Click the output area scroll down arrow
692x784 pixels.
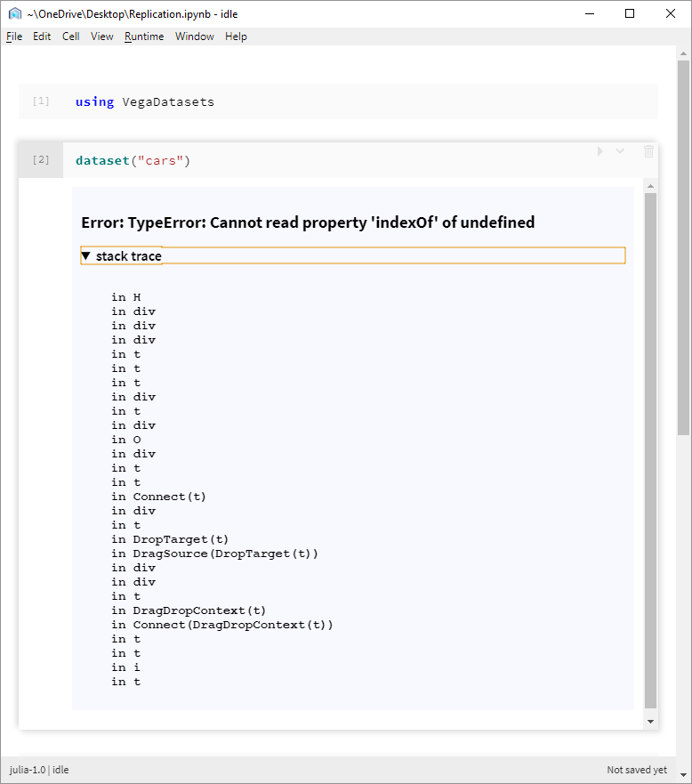(650, 722)
